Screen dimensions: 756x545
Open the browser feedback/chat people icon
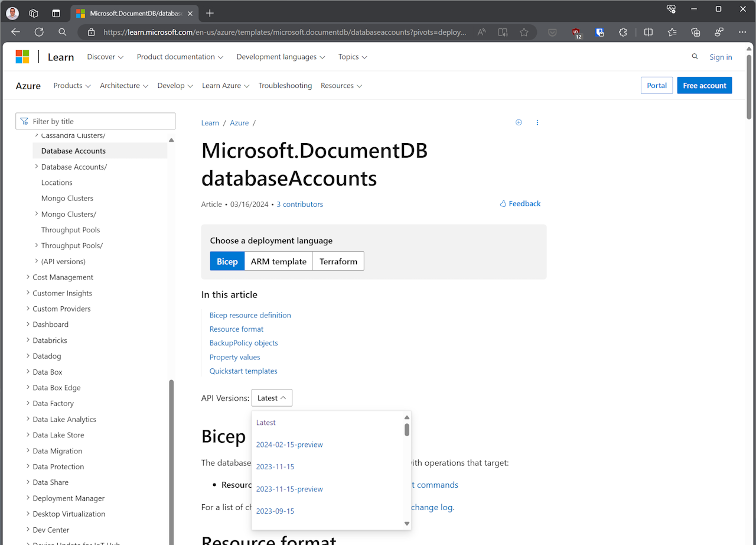[x=719, y=33]
